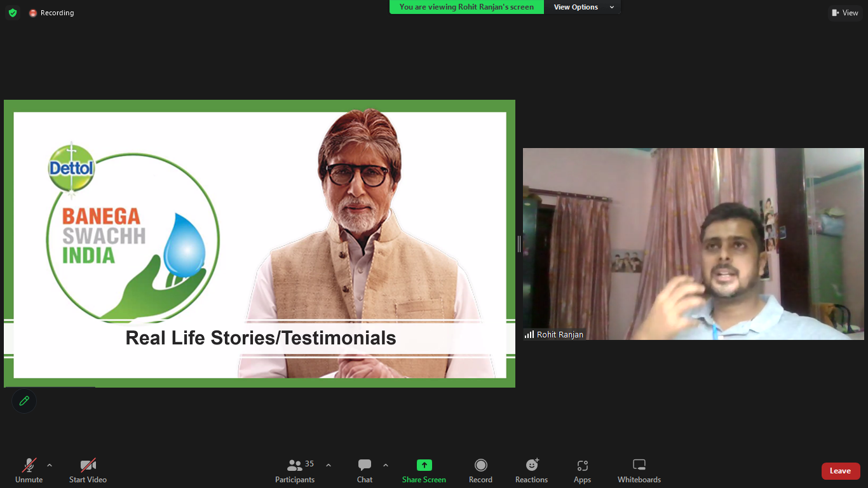Start video with the camera icon
The width and height of the screenshot is (868, 488).
coord(88,471)
